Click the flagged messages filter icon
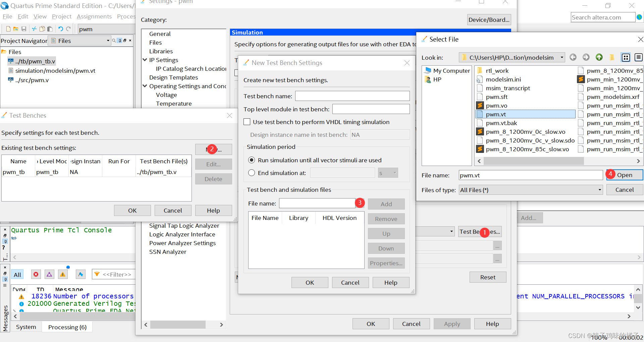644x342 pixels. pos(80,274)
